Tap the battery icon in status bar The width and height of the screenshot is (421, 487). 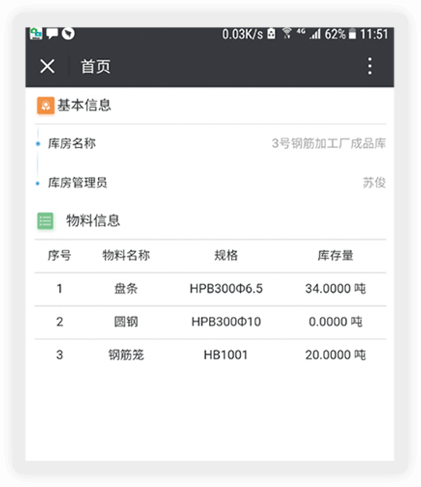352,34
